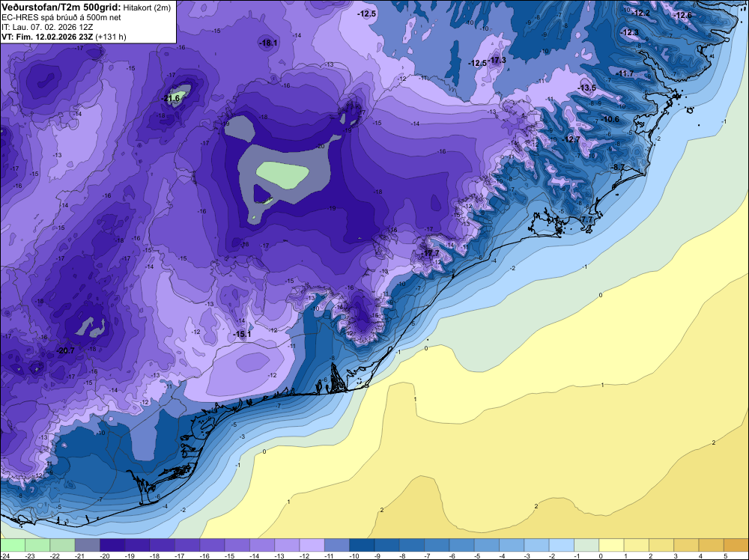Click the '-23' legend scale label
This screenshot has width=749, height=560.
point(30,556)
